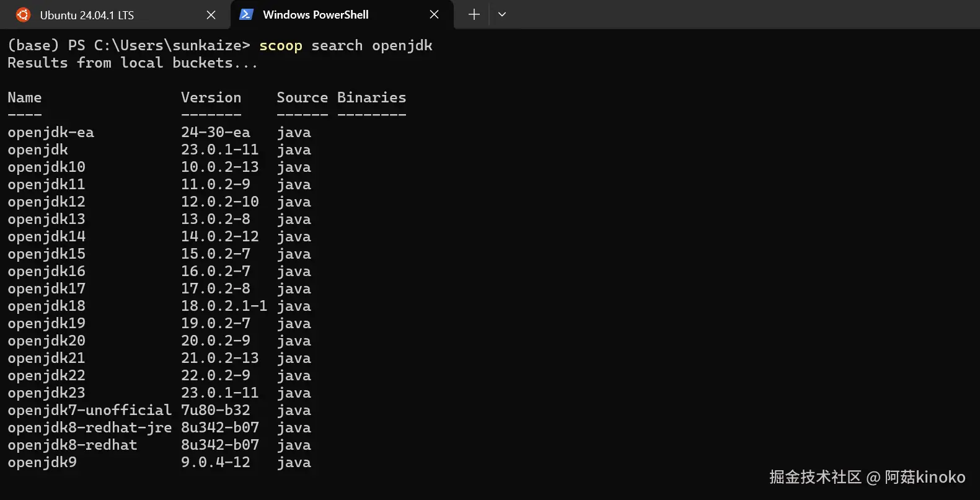The height and width of the screenshot is (500, 980).
Task: Click the Ubuntu logo icon on first tab
Action: (23, 15)
